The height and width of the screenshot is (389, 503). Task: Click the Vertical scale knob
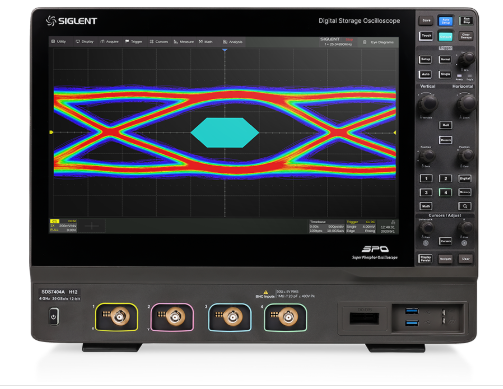427,103
